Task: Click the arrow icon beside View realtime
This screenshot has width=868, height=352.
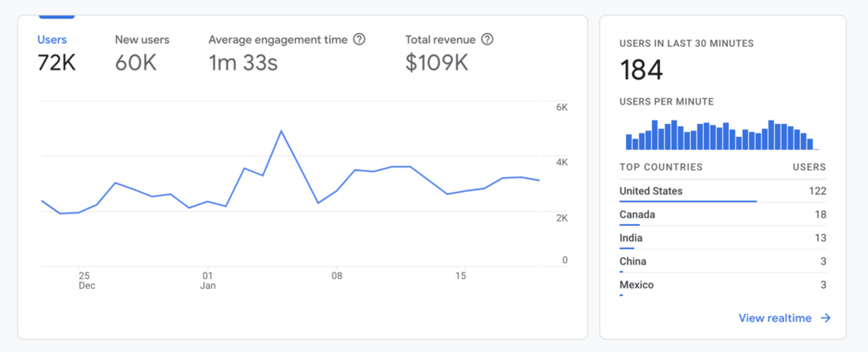Action: 825,318
